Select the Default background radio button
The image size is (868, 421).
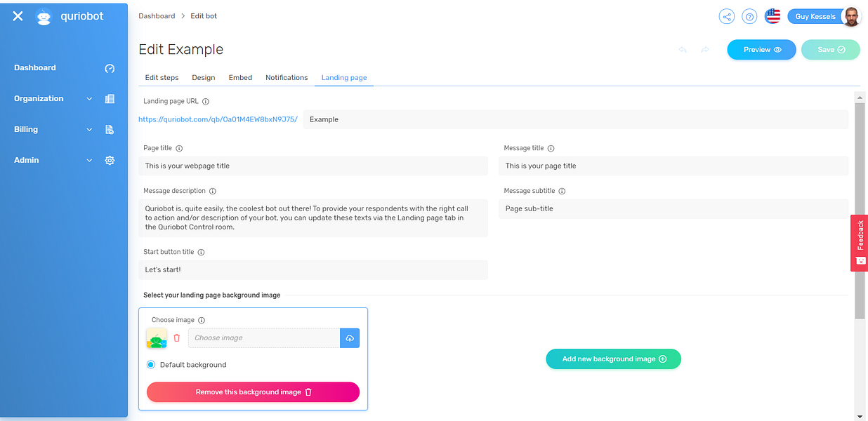(151, 365)
